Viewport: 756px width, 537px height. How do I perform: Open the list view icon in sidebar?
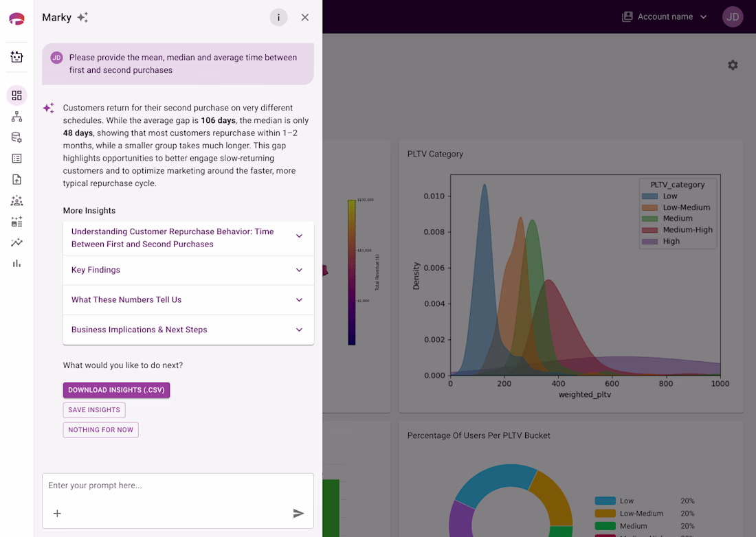coord(16,159)
